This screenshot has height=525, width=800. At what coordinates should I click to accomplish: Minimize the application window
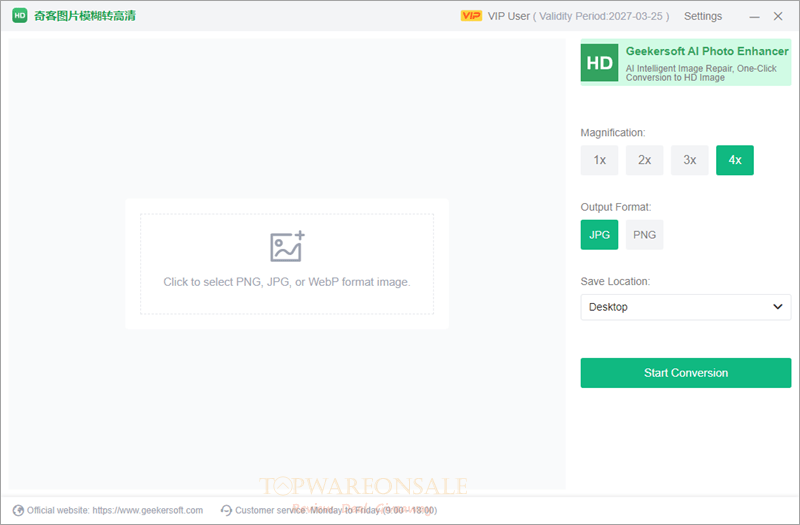pyautogui.click(x=755, y=17)
